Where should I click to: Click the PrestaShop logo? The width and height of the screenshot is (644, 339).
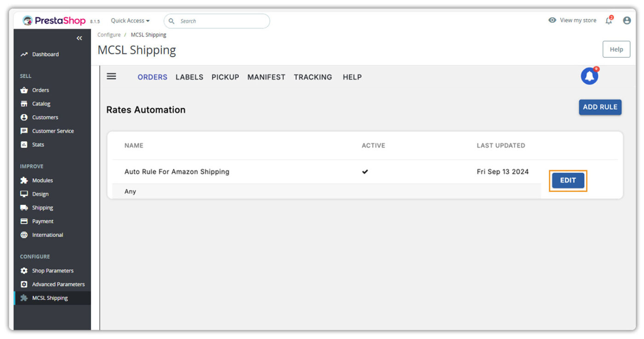coord(54,21)
